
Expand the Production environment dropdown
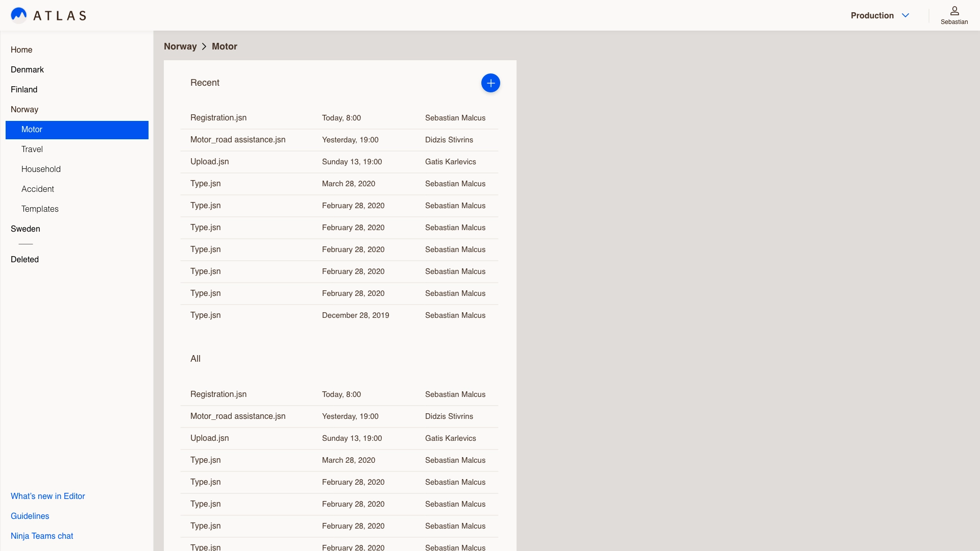(880, 15)
